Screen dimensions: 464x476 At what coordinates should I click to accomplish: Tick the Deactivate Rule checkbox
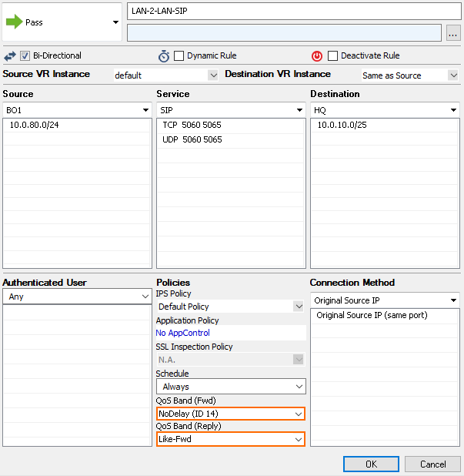332,56
